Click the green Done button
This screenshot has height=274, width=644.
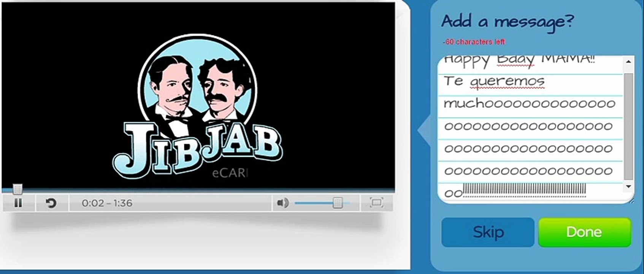point(584,232)
